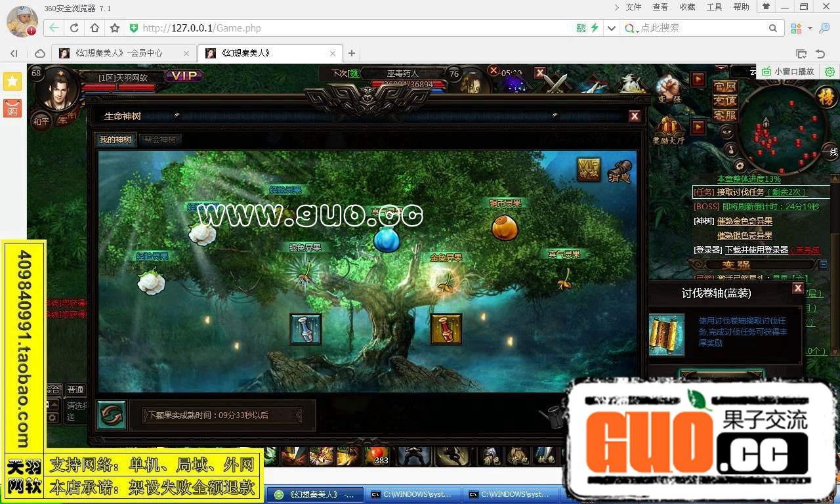Use the watering can icon
The width and height of the screenshot is (840, 504).
(x=553, y=416)
